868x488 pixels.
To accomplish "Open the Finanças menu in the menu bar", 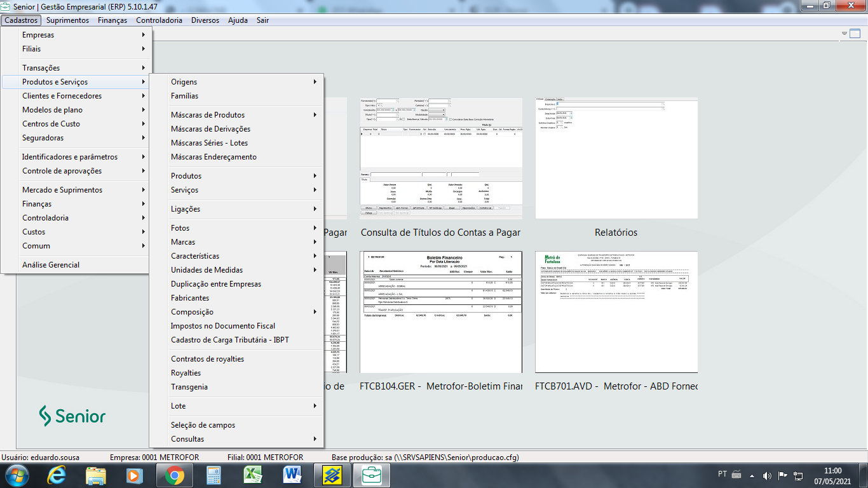I will click(112, 20).
